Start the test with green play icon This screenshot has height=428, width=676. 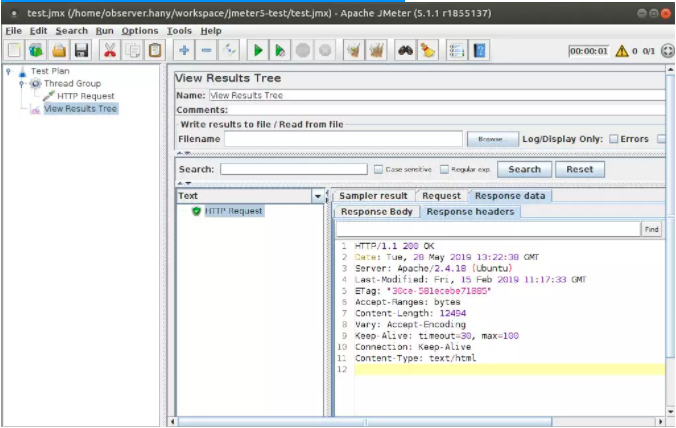tap(258, 50)
